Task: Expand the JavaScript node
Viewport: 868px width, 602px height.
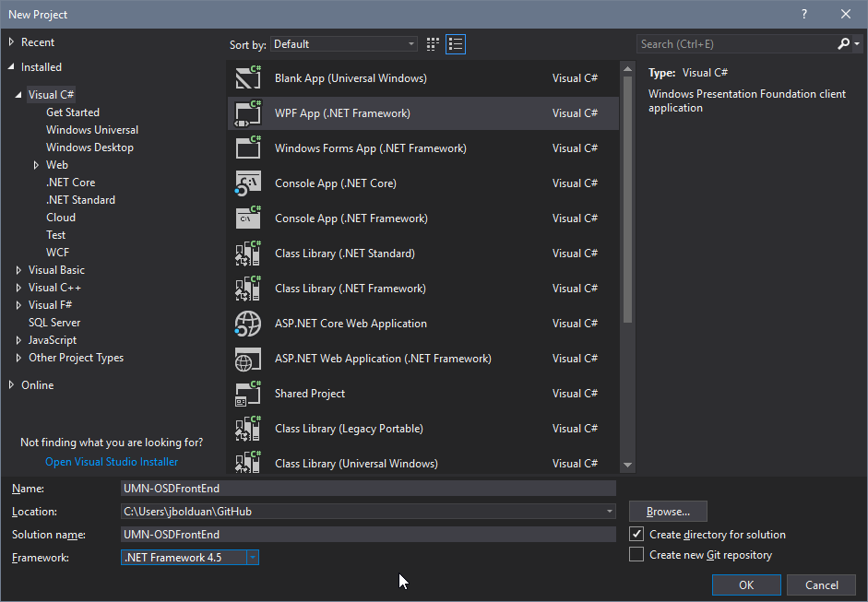Action: (18, 340)
